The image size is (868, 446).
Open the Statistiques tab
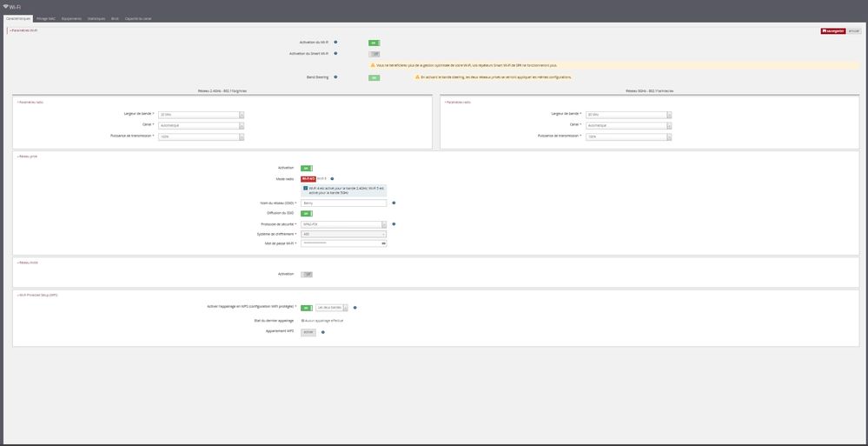[96, 18]
